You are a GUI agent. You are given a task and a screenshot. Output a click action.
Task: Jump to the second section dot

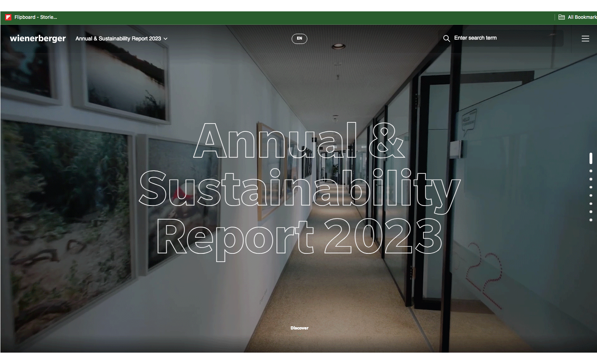[x=591, y=171]
